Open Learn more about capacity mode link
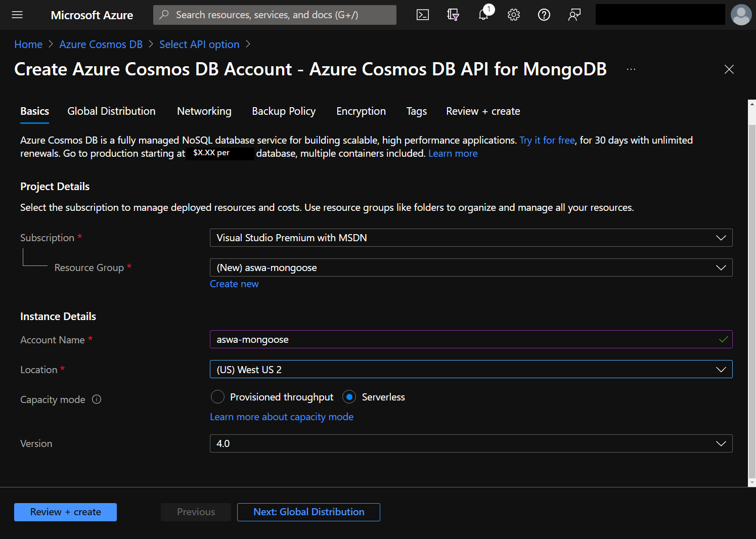Image resolution: width=756 pixels, height=539 pixels. pyautogui.click(x=282, y=417)
